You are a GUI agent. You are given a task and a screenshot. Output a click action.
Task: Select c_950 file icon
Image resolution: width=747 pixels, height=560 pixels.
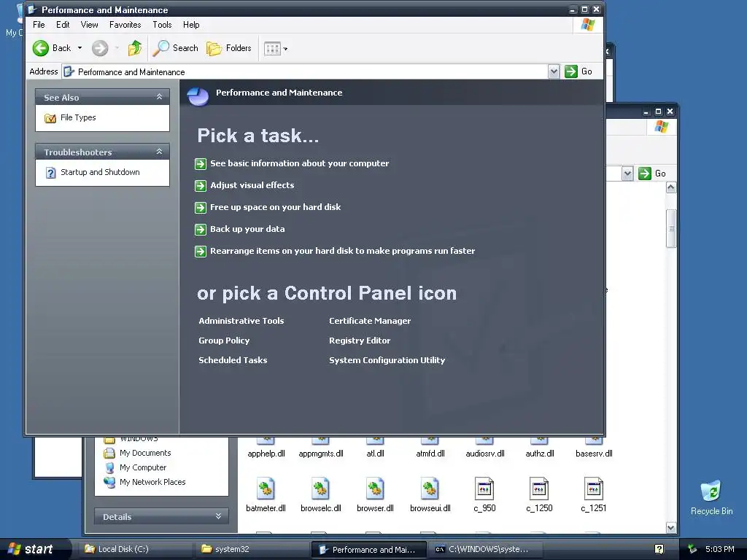pyautogui.click(x=484, y=489)
